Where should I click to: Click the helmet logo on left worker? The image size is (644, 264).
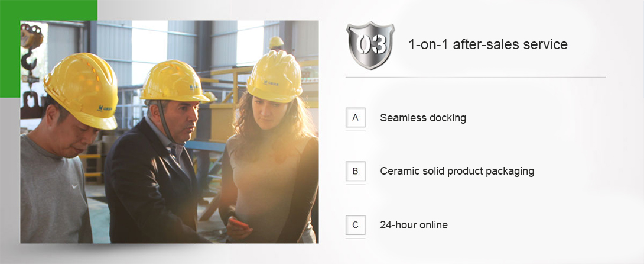pos(105,108)
